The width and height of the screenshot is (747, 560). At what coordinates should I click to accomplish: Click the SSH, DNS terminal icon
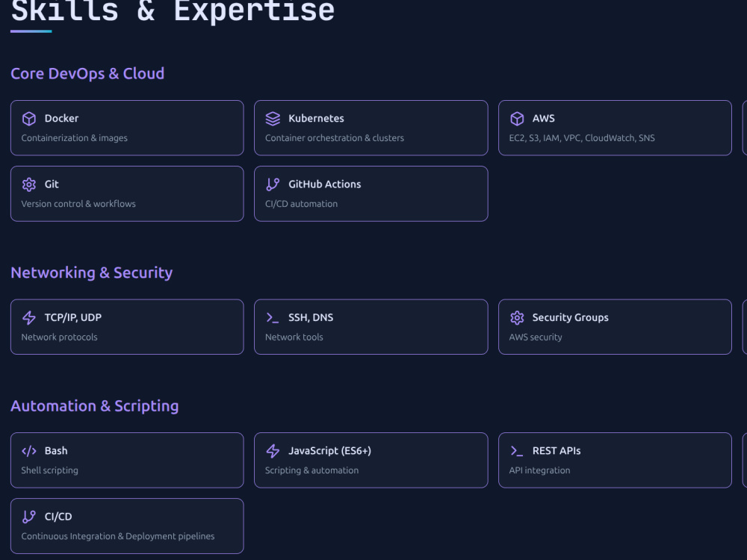click(273, 317)
